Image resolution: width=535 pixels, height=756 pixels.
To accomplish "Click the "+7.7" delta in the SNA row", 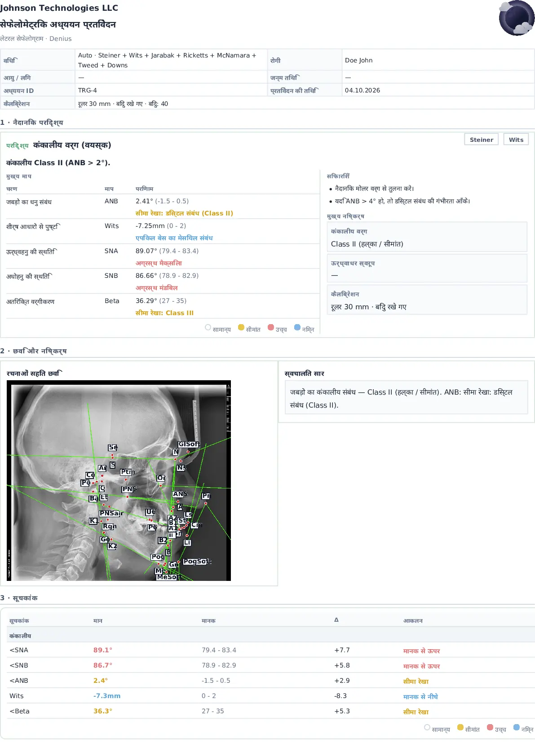I will point(342,650).
